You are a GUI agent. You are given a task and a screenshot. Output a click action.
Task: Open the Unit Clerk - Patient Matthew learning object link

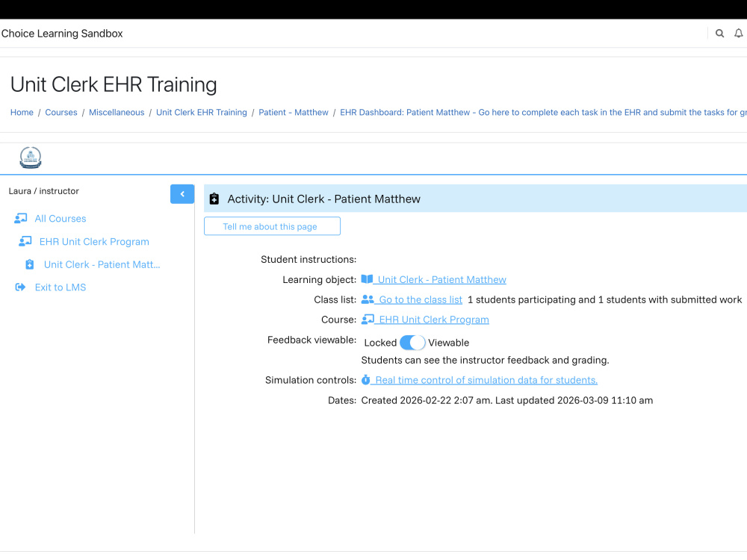tap(441, 279)
